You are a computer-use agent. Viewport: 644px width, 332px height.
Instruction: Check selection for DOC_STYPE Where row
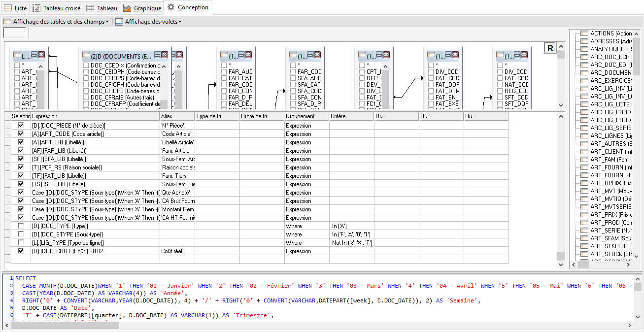click(20, 234)
